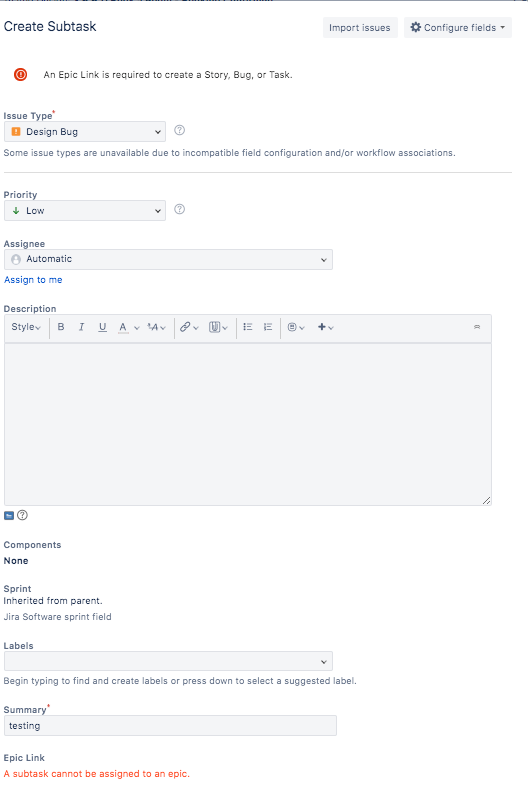Open the Assignee dropdown showing Automatic
The image size is (528, 795).
click(168, 259)
